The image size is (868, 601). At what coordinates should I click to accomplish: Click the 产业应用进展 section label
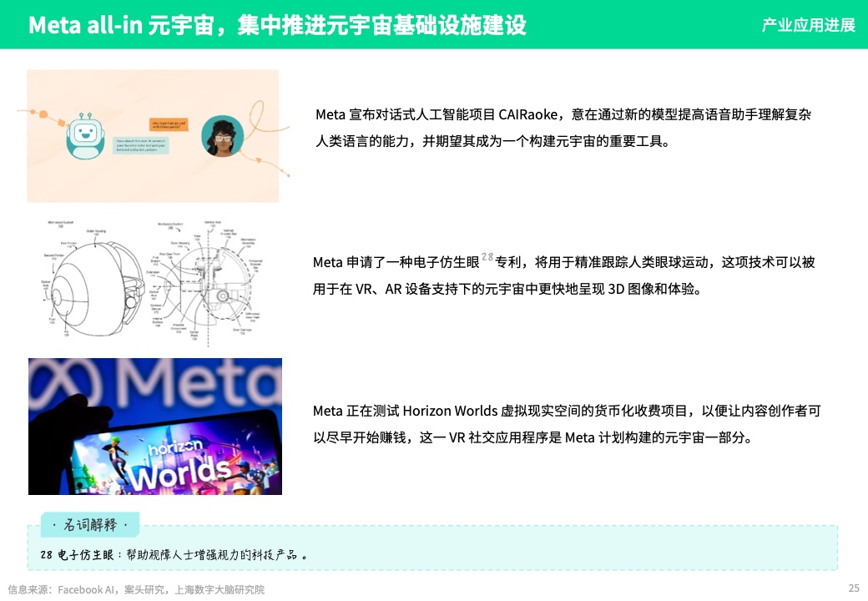pyautogui.click(x=808, y=25)
